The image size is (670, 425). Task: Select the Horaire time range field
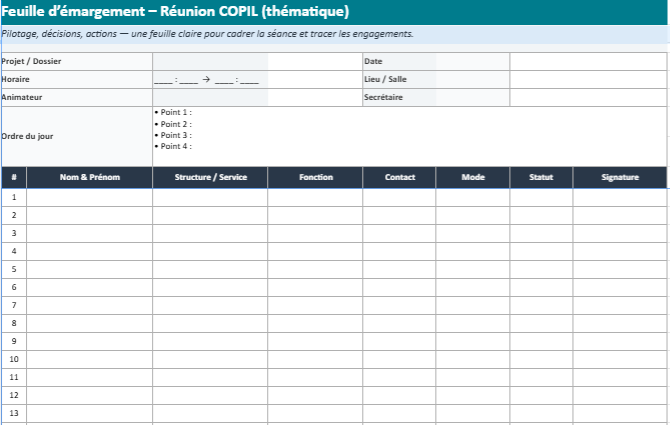pyautogui.click(x=209, y=80)
